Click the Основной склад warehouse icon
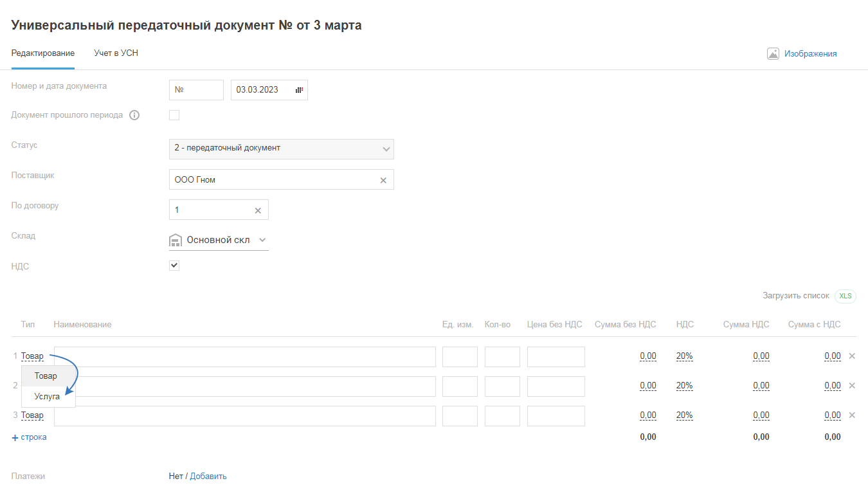The width and height of the screenshot is (868, 499). click(176, 240)
